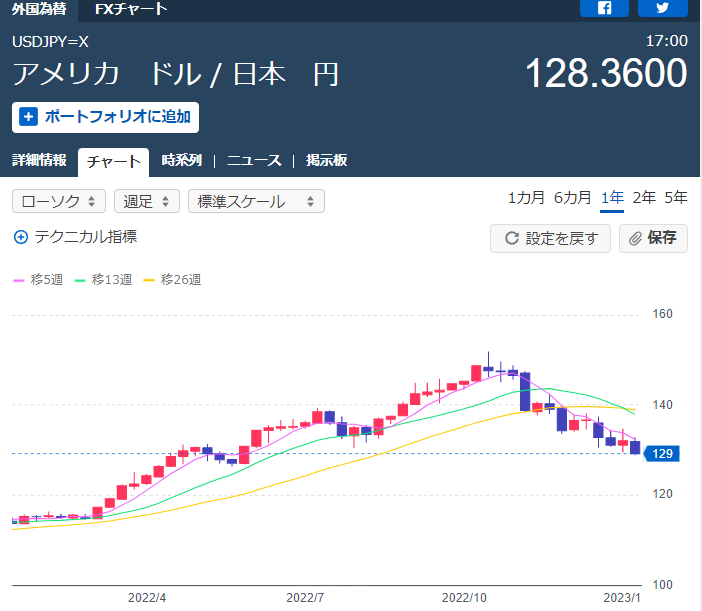Click the 2023/1 axis label
The width and height of the screenshot is (702, 611).
pos(622,598)
